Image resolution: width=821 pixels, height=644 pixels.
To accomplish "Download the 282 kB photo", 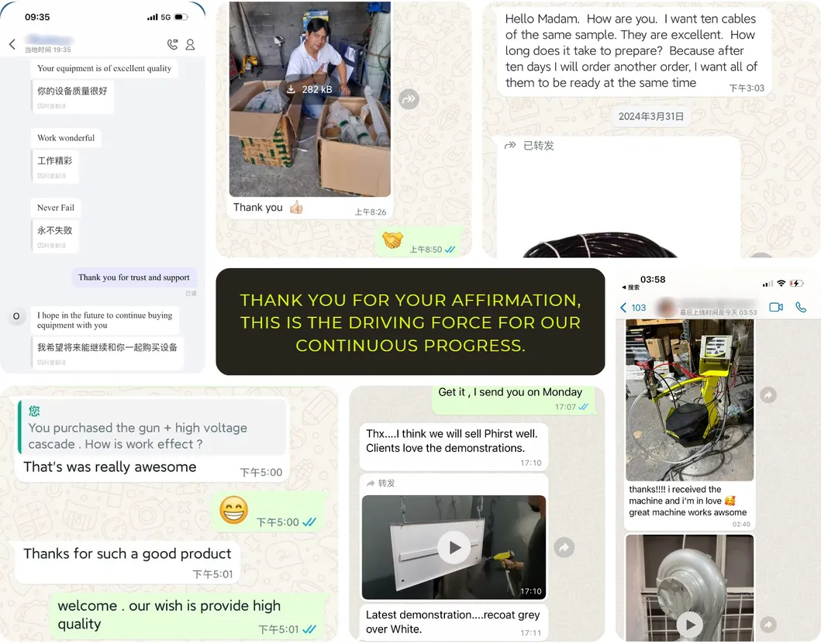I will (309, 90).
